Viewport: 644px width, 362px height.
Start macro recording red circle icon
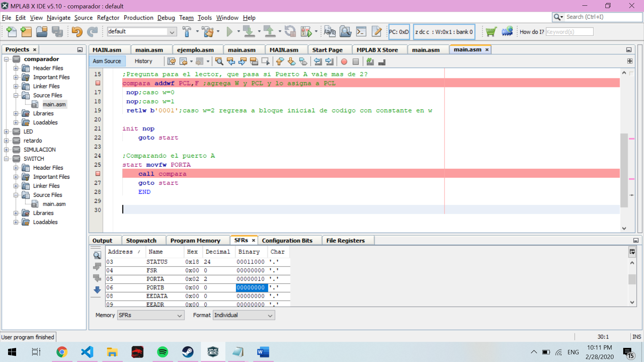pyautogui.click(x=344, y=62)
